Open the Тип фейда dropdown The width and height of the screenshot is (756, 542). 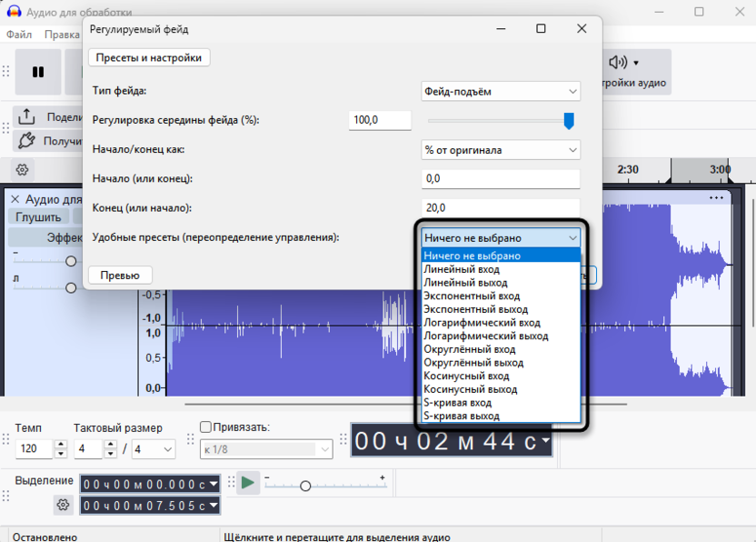pos(501,91)
